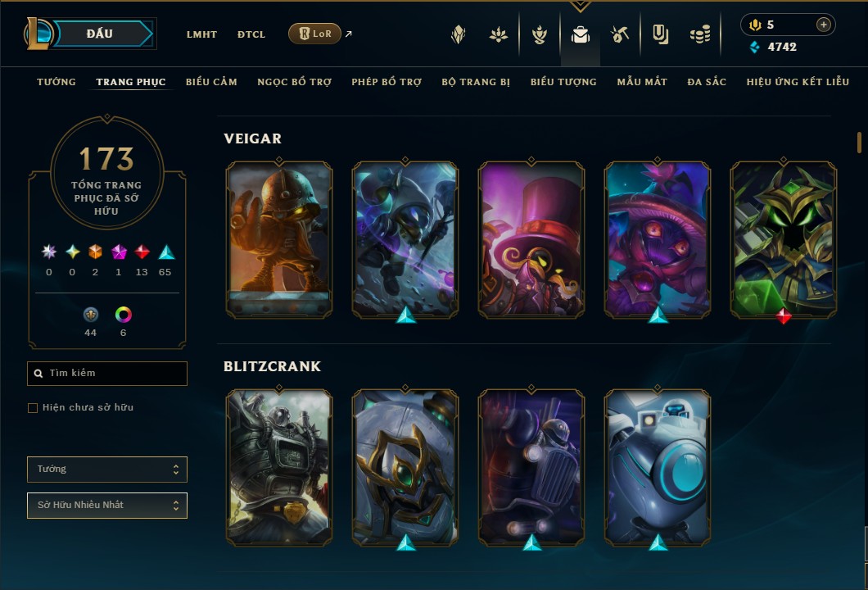Open the LoR external link button
Image resolution: width=868 pixels, height=590 pixels.
click(x=314, y=34)
